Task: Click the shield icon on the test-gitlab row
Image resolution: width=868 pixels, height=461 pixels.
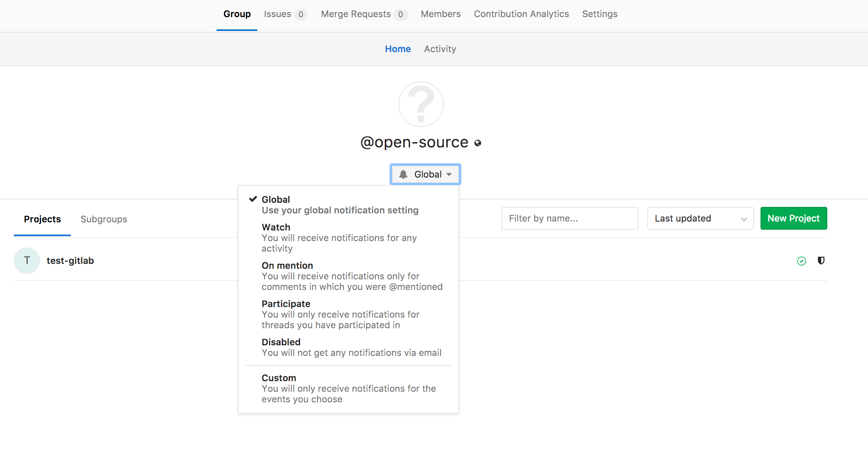Action: (821, 261)
